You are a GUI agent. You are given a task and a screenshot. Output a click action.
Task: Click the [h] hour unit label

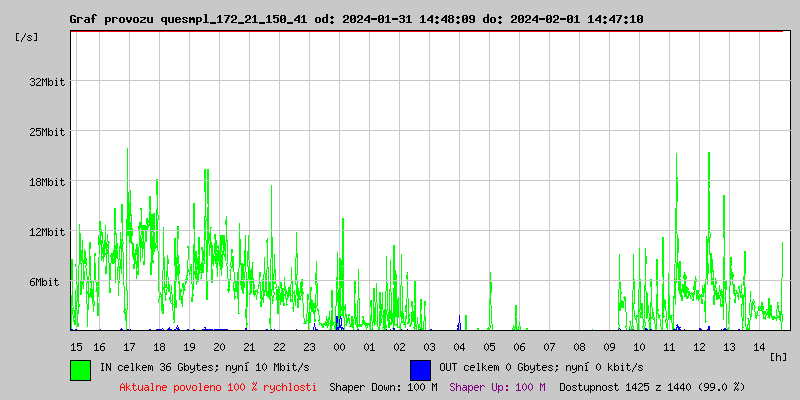tap(778, 356)
